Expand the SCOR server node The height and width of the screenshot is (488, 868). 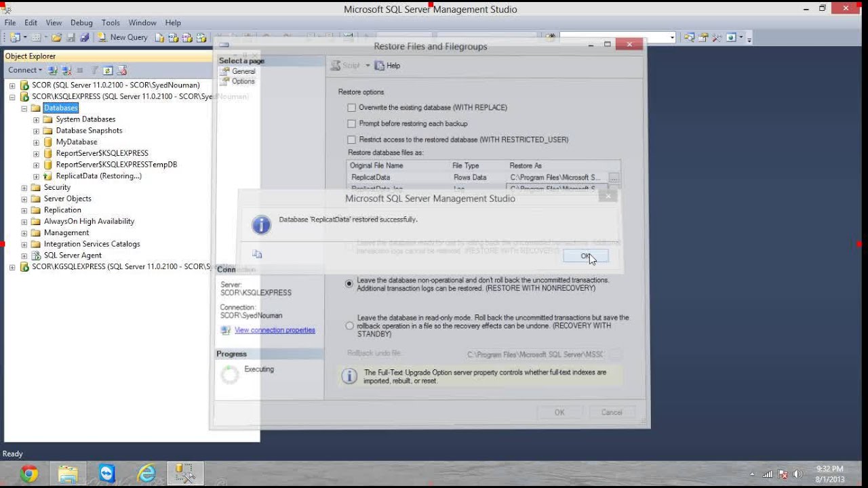tap(12, 85)
